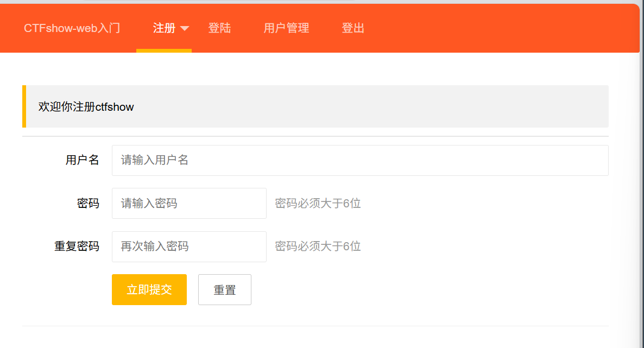Click the 请输入密码 password field

[x=189, y=204]
